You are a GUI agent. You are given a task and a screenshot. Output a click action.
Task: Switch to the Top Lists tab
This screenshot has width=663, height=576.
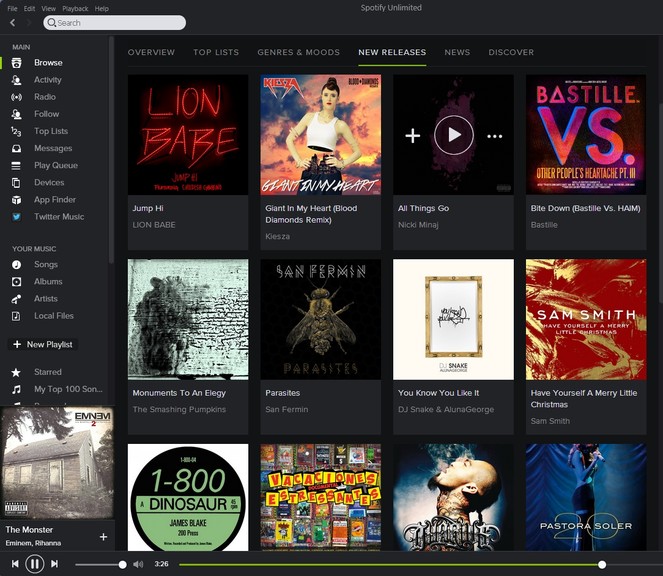216,52
